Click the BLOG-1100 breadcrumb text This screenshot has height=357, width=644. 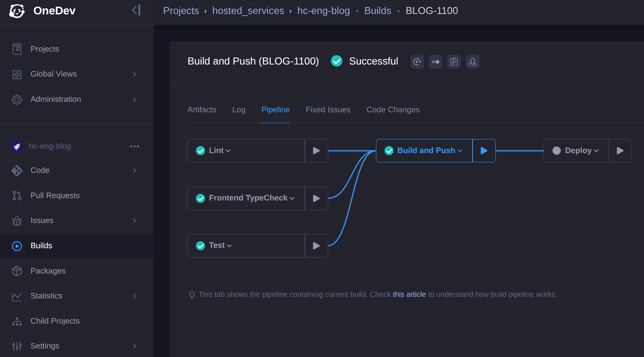(432, 11)
